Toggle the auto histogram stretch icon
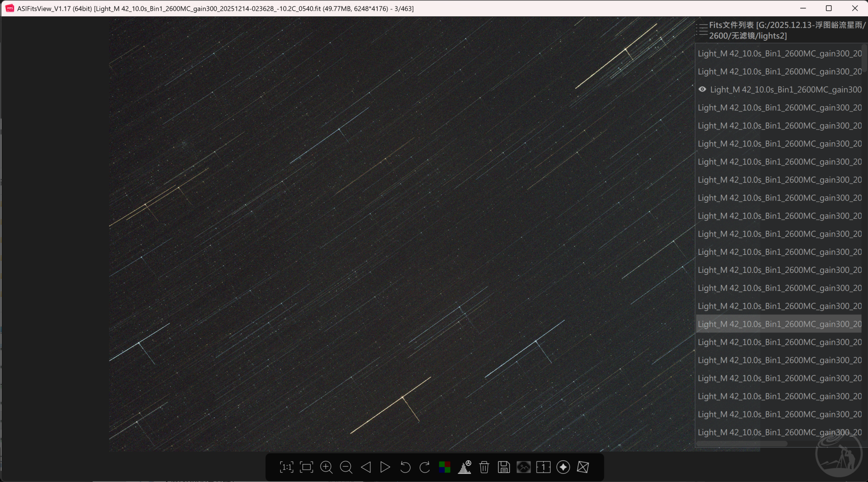Viewport: 868px width, 482px height. point(464,467)
